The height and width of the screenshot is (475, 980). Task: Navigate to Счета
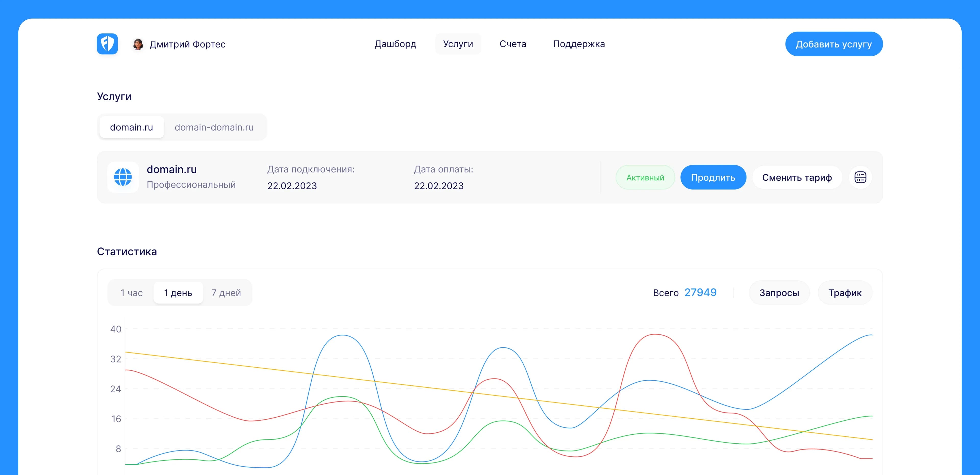tap(513, 44)
